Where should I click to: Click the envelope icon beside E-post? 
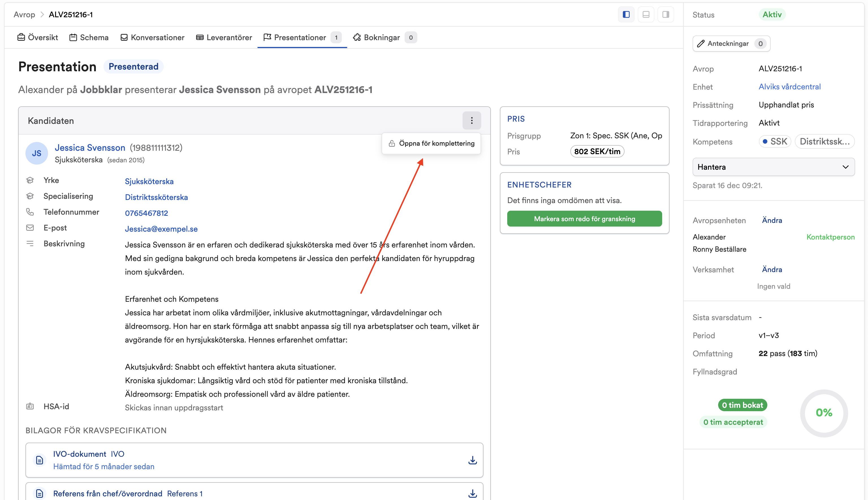(x=30, y=228)
